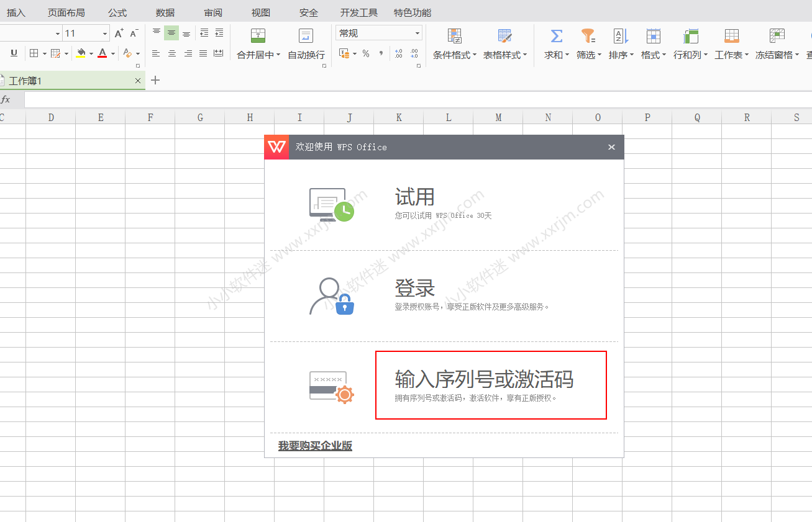Screen dimensions: 812x522
Task: Apply the yellow fill color bucket
Action: click(81, 54)
